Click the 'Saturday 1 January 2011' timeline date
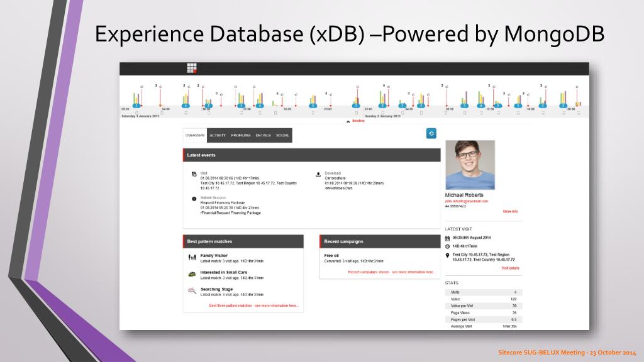Screen dimensions: 644x362 140,116
